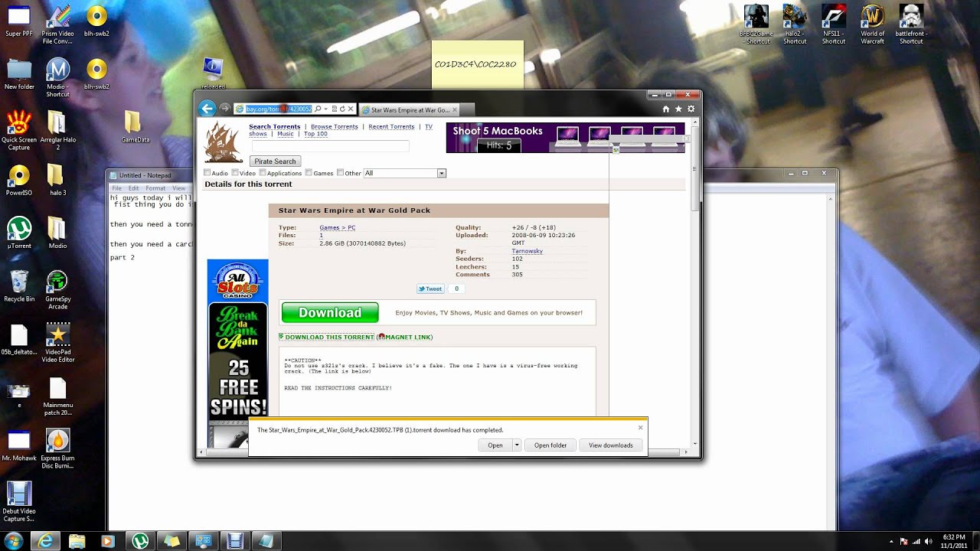Viewport: 980px width, 551px height.
Task: Select Debut Video Capture desktop icon
Action: pyautogui.click(x=19, y=501)
